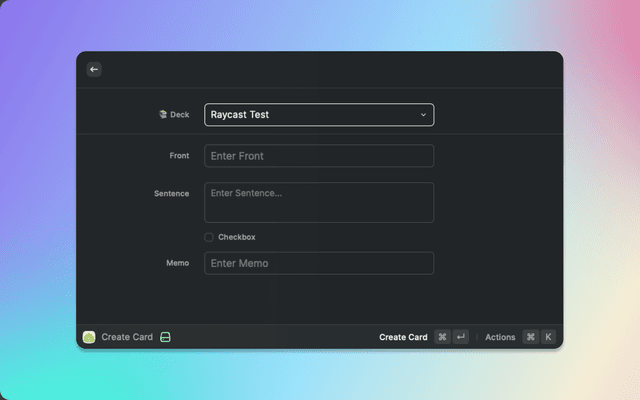Click the Memo field label
Image resolution: width=640 pixels, height=400 pixels.
[x=177, y=263]
